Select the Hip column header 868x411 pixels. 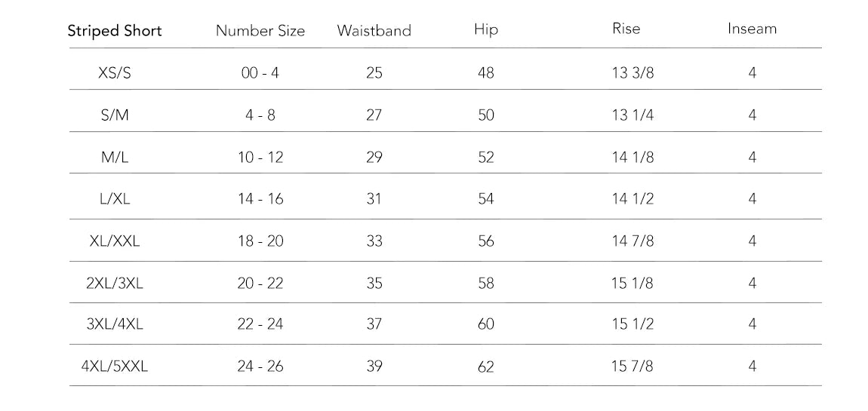click(486, 30)
